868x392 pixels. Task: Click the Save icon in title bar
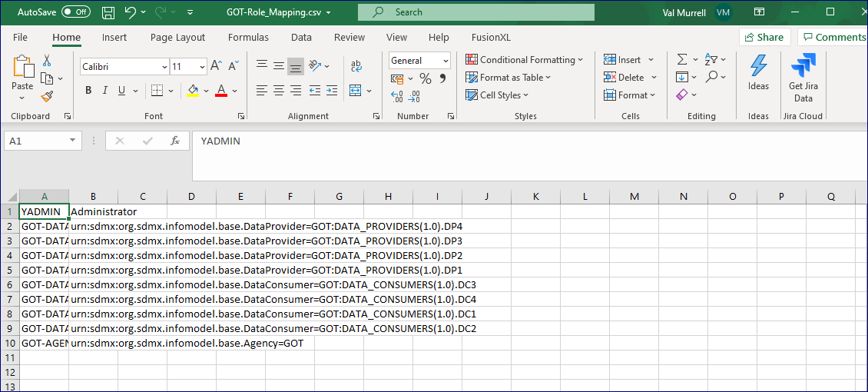(108, 12)
